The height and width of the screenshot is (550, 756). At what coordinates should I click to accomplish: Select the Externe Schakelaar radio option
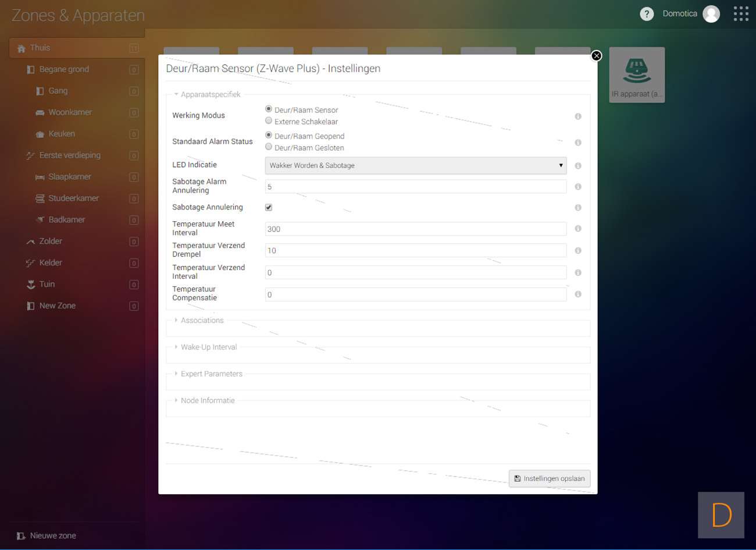269,121
